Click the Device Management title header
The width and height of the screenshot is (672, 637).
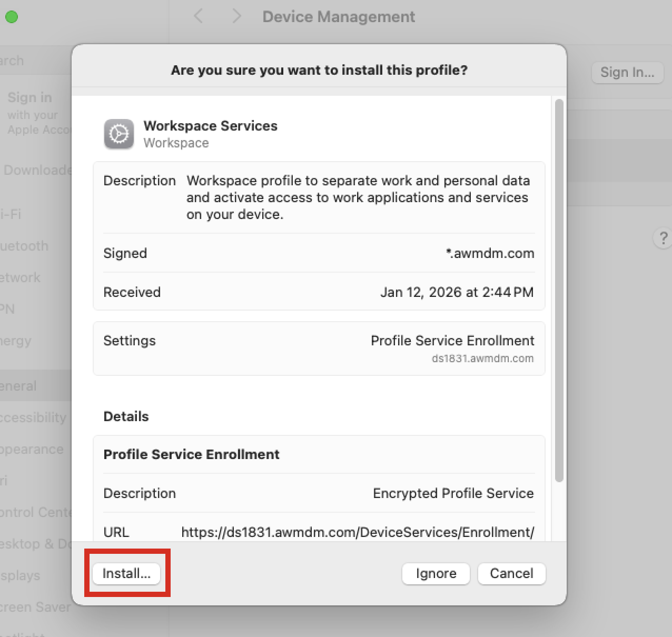point(338,16)
